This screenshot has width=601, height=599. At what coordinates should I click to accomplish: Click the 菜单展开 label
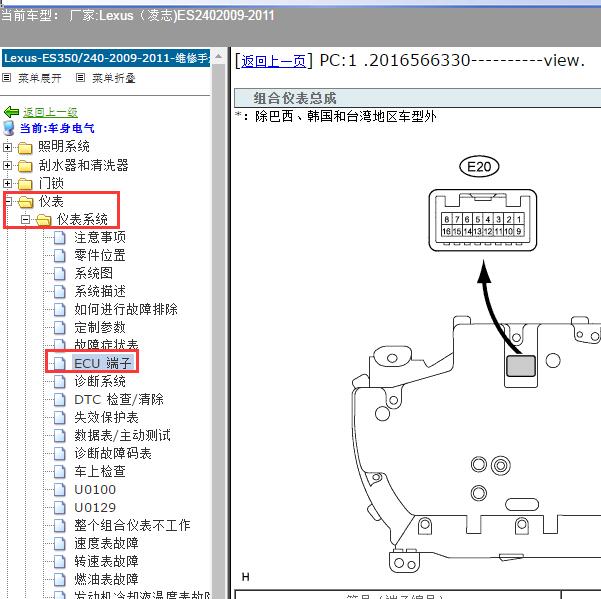click(40, 78)
